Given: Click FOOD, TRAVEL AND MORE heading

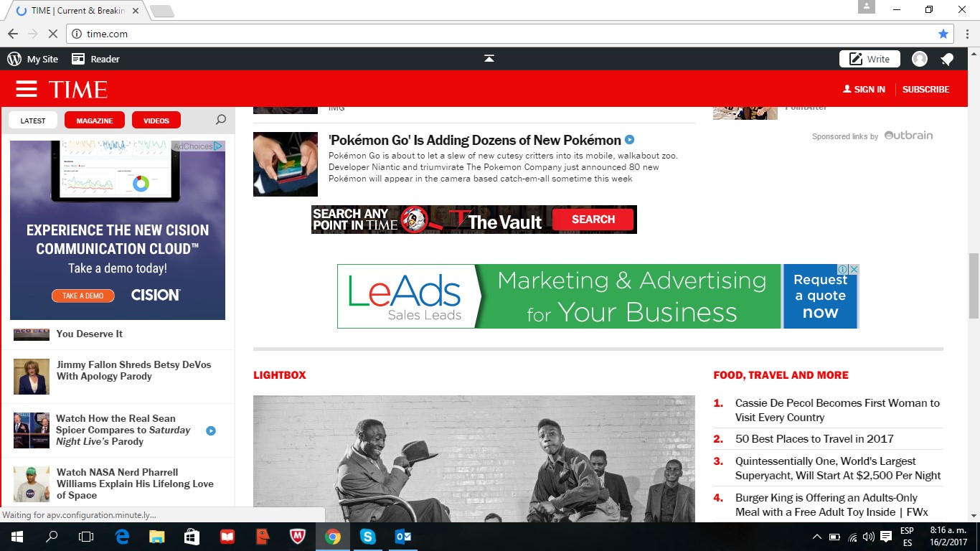Looking at the screenshot, I should click(x=781, y=375).
